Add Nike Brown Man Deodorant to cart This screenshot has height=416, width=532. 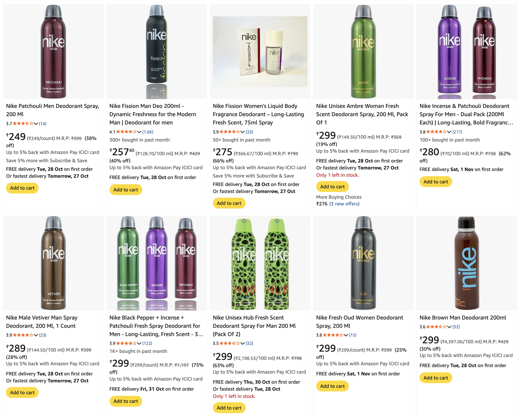tap(436, 378)
